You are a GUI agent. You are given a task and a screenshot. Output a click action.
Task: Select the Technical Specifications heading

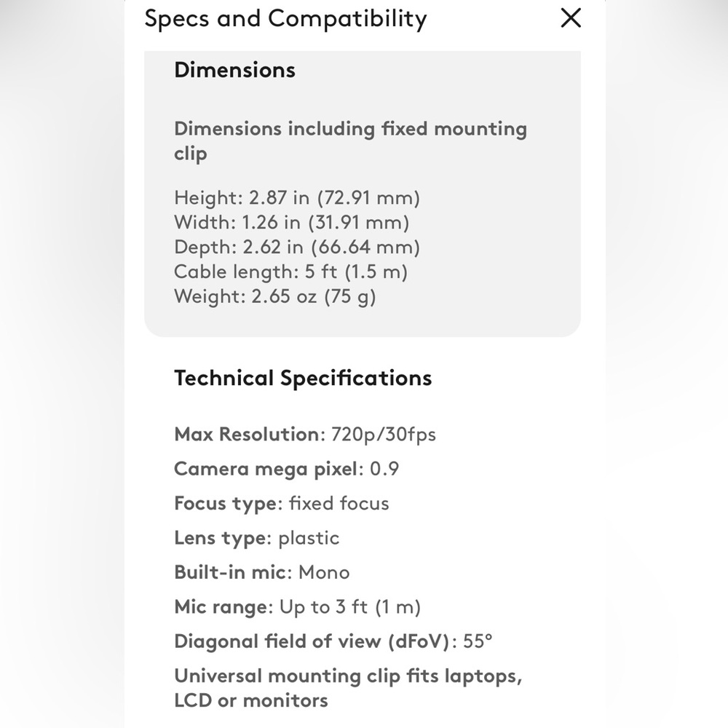click(x=303, y=378)
